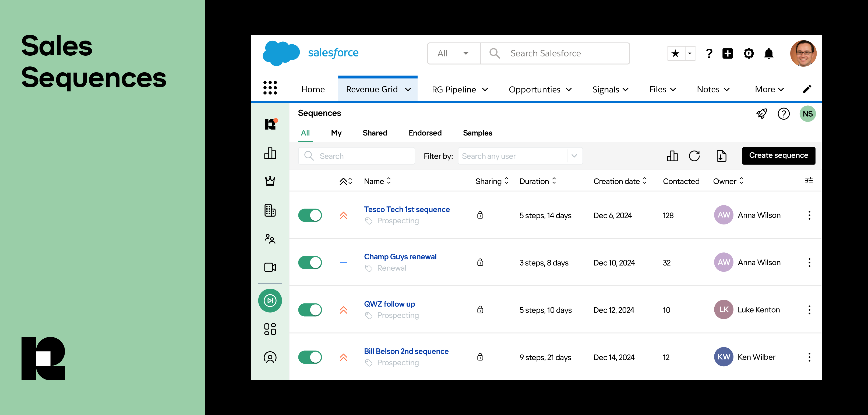Open the video camera sidebar icon
This screenshot has height=415, width=868.
tap(270, 267)
